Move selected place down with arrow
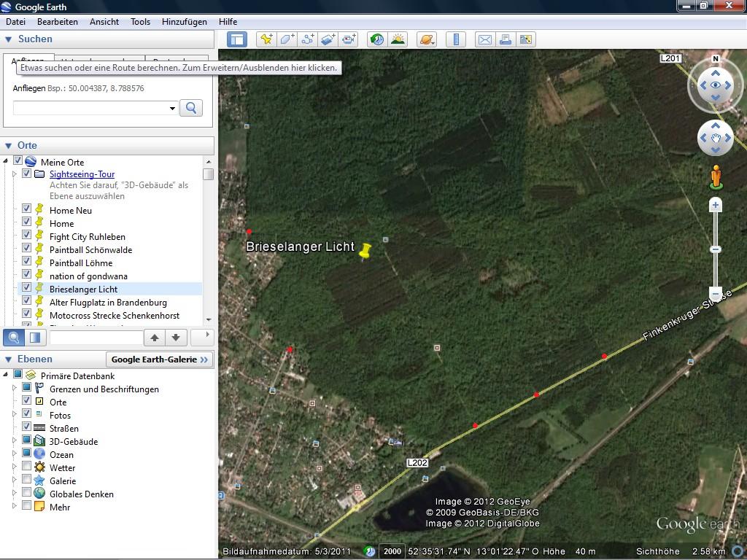The width and height of the screenshot is (747, 560). coord(176,338)
